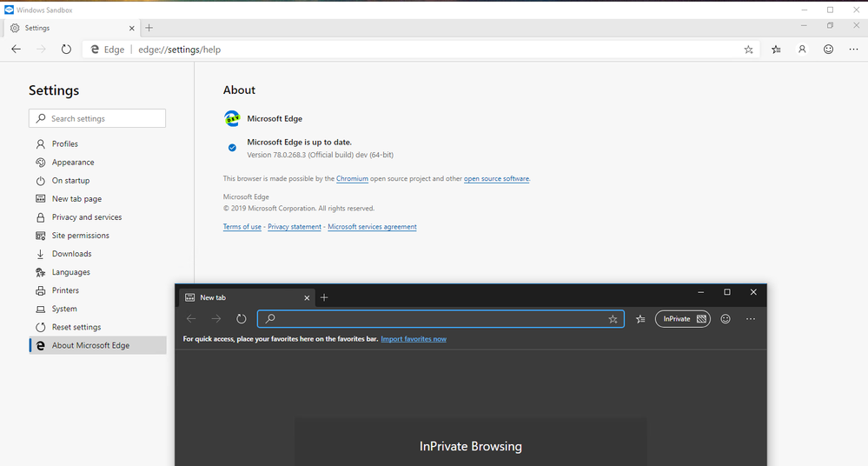Open a new tab beside Settings tab
Image resolution: width=868 pixels, height=466 pixels.
click(x=149, y=28)
